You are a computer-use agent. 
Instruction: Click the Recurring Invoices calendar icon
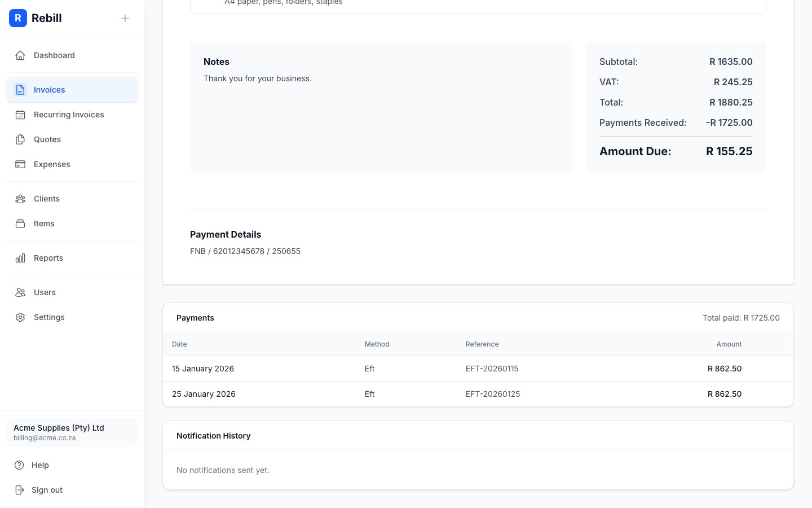pos(20,115)
